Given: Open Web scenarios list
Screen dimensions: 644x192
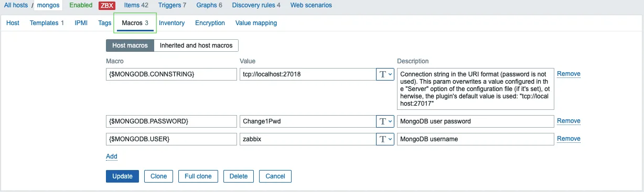Looking at the screenshot, I should tap(311, 5).
